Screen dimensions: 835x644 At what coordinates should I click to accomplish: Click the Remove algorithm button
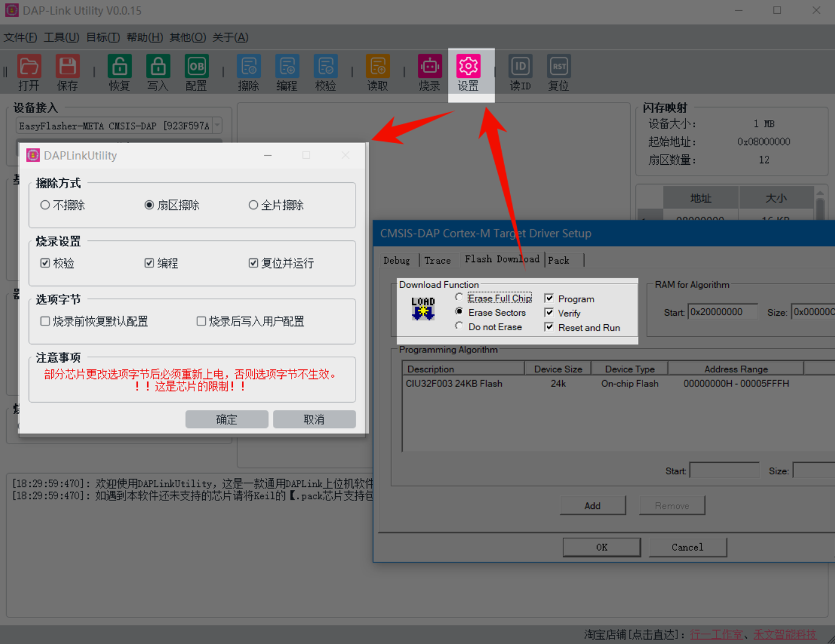coord(672,506)
